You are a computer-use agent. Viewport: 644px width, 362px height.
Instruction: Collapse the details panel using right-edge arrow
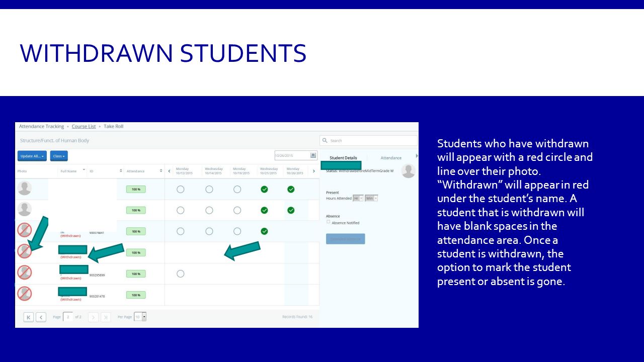coord(417,156)
